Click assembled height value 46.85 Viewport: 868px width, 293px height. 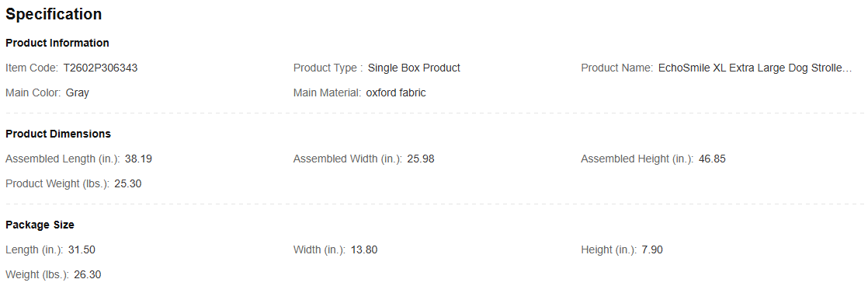click(712, 159)
